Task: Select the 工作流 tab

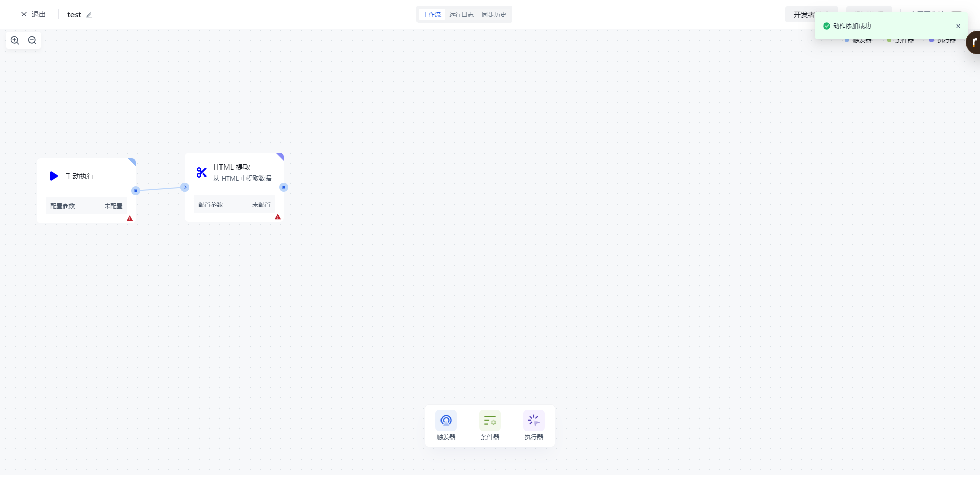Action: click(x=431, y=15)
